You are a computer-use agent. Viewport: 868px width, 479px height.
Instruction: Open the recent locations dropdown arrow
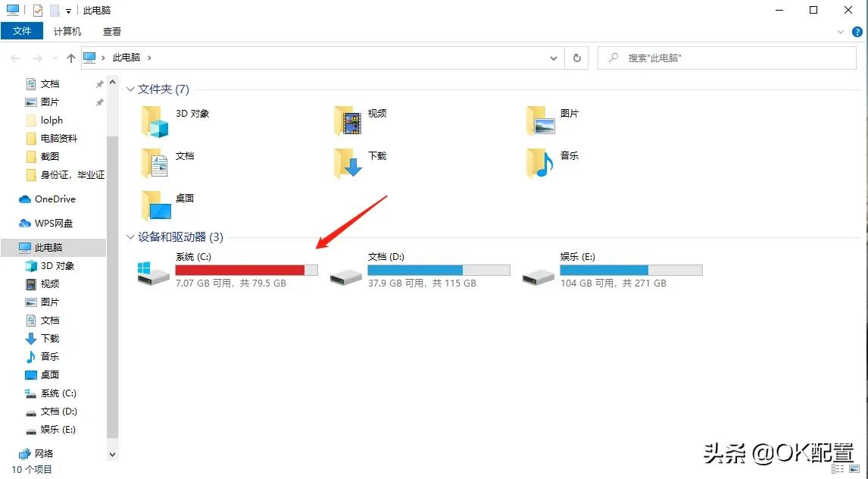(55, 58)
